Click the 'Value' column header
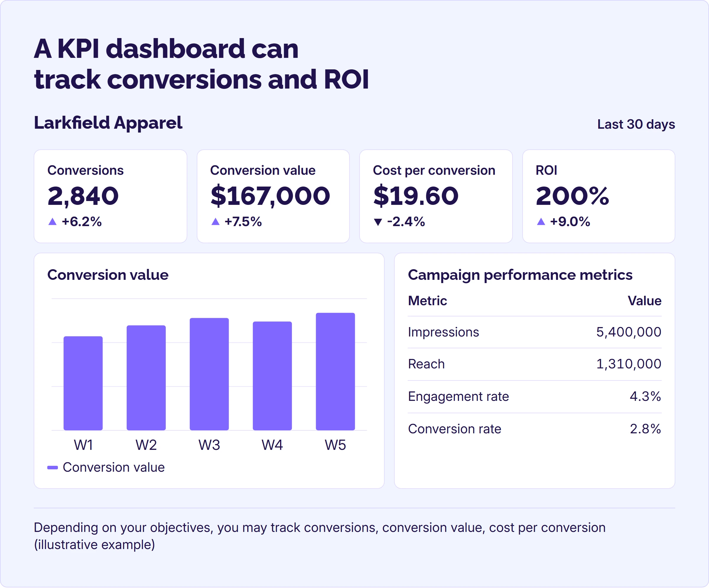This screenshot has width=709, height=588. click(645, 301)
